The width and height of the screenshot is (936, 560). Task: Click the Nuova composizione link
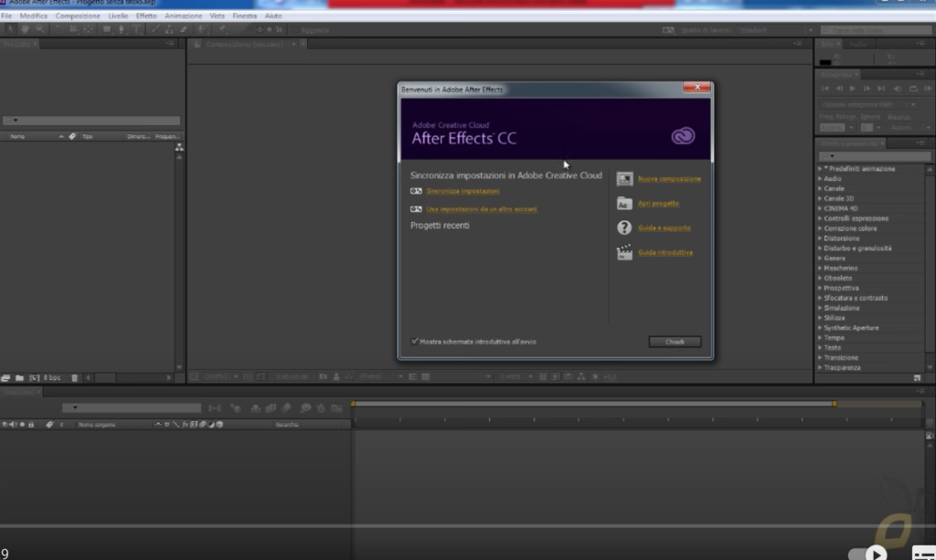pos(669,179)
